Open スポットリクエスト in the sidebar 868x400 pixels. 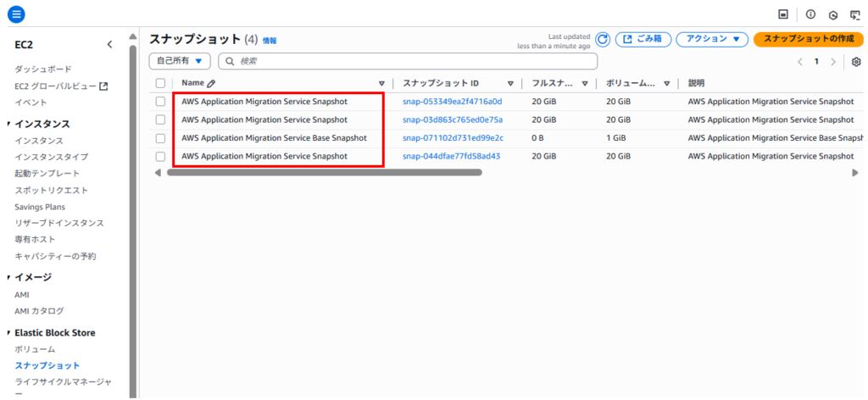coord(52,190)
